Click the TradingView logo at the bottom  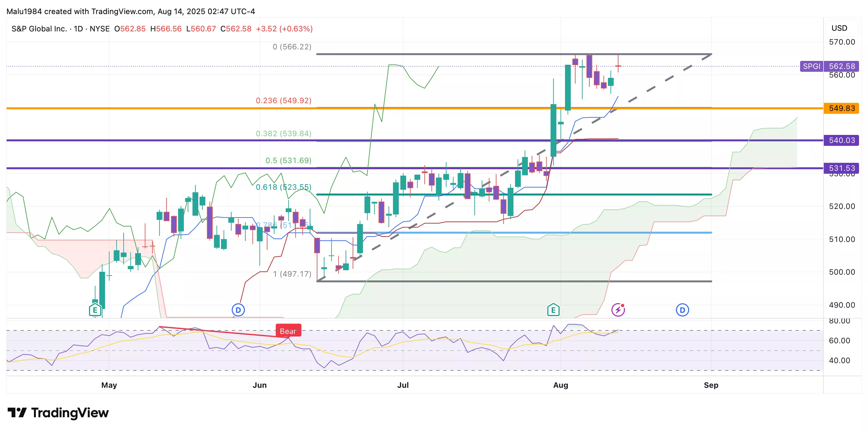(x=58, y=413)
